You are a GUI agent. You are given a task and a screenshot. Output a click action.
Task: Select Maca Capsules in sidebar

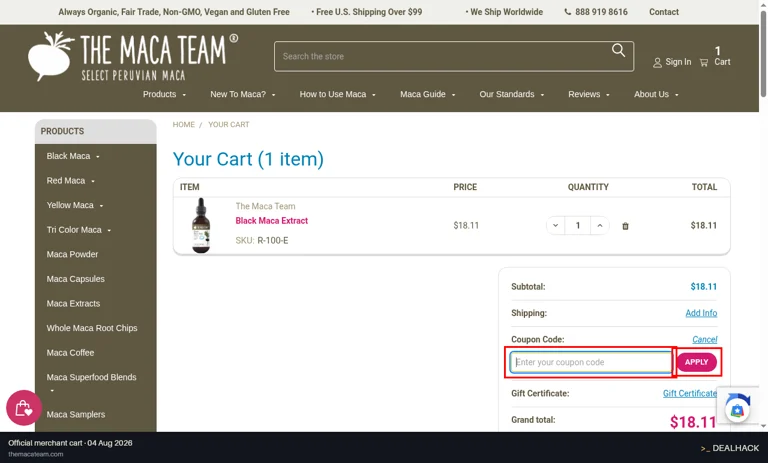click(x=75, y=279)
